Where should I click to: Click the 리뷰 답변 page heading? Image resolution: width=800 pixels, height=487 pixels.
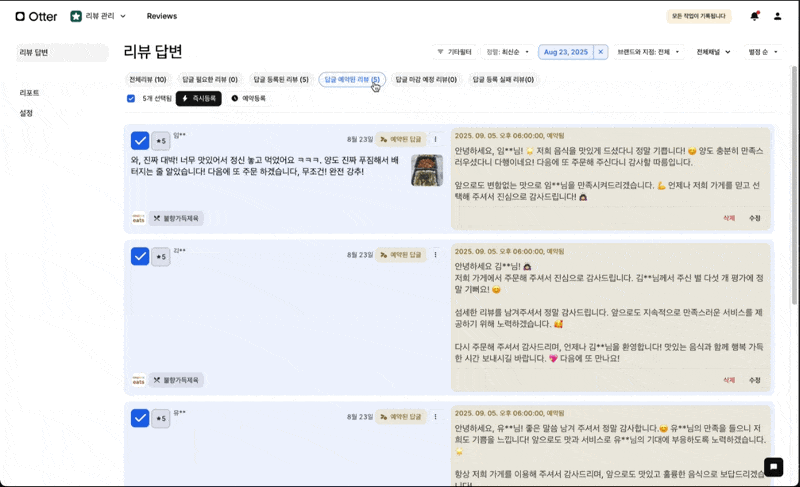pos(153,52)
